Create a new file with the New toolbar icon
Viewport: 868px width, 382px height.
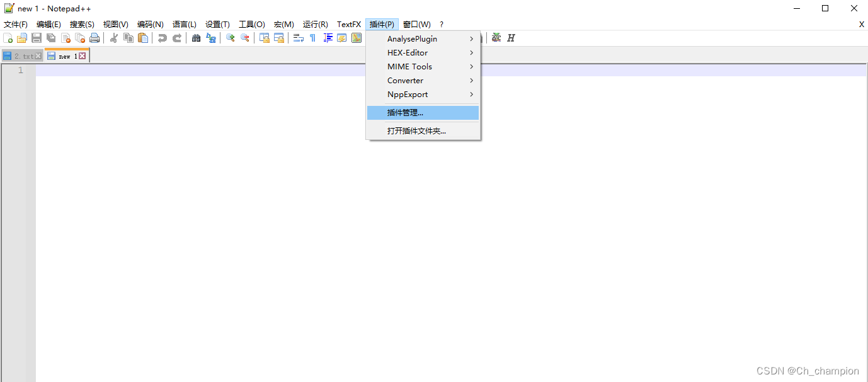click(x=8, y=38)
